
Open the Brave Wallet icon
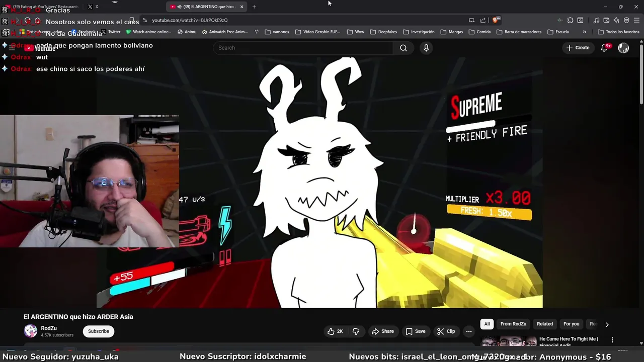pyautogui.click(x=606, y=20)
